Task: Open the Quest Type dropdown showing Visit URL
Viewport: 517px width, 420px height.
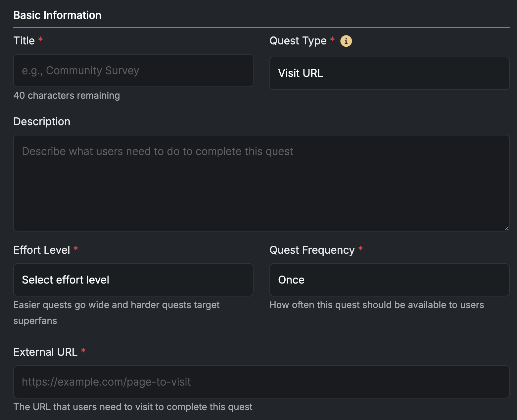Action: (389, 73)
